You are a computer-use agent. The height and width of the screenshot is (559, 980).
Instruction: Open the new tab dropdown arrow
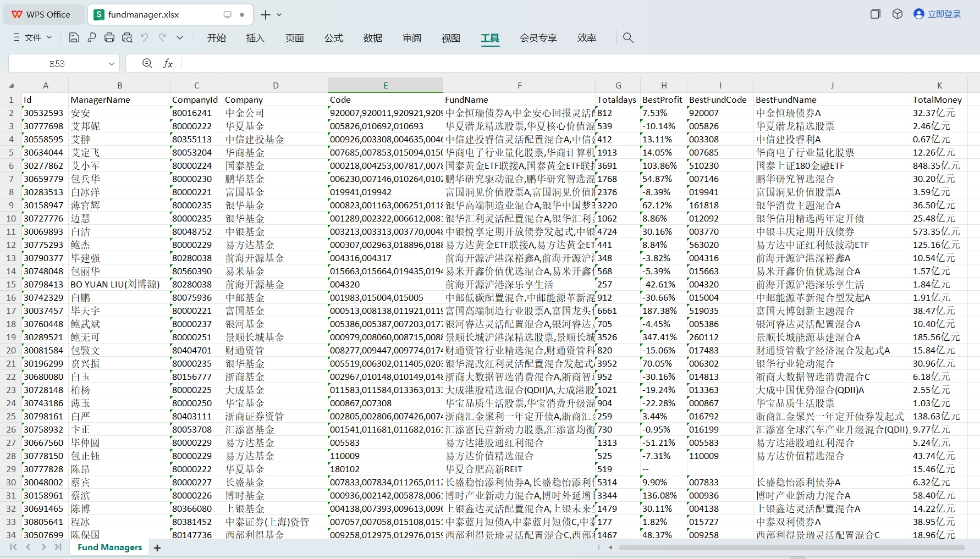279,15
